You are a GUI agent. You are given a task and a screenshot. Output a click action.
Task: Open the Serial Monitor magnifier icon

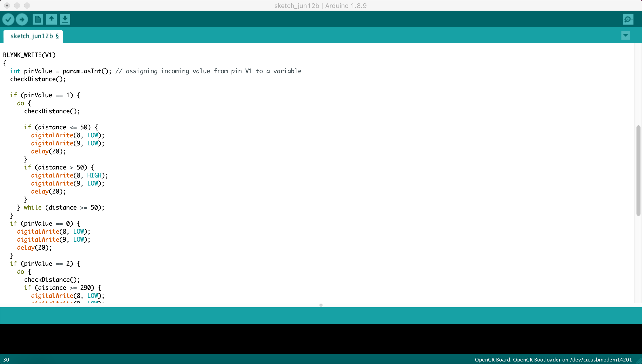628,19
